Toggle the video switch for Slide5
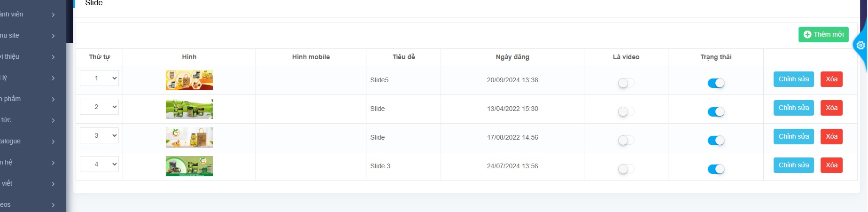The image size is (868, 212). [x=626, y=83]
